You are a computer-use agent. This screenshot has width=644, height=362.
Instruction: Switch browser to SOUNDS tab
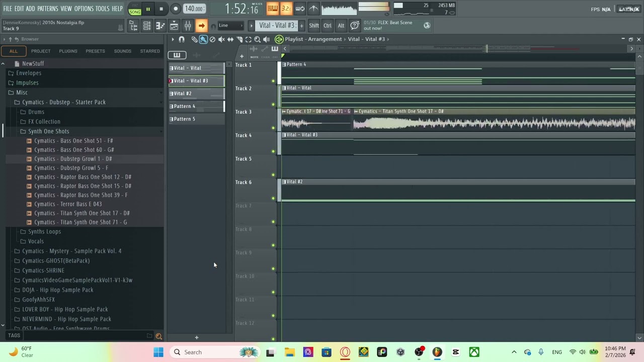coord(122,51)
